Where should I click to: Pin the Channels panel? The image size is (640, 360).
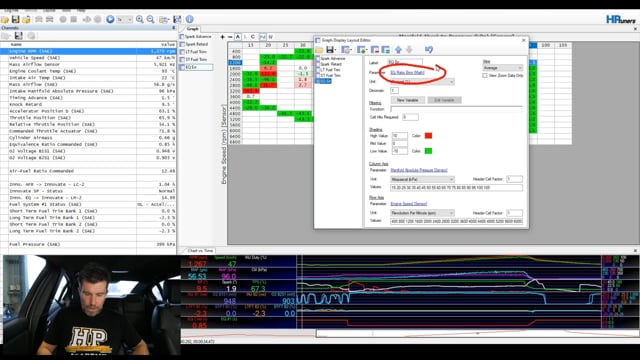[x=173, y=28]
